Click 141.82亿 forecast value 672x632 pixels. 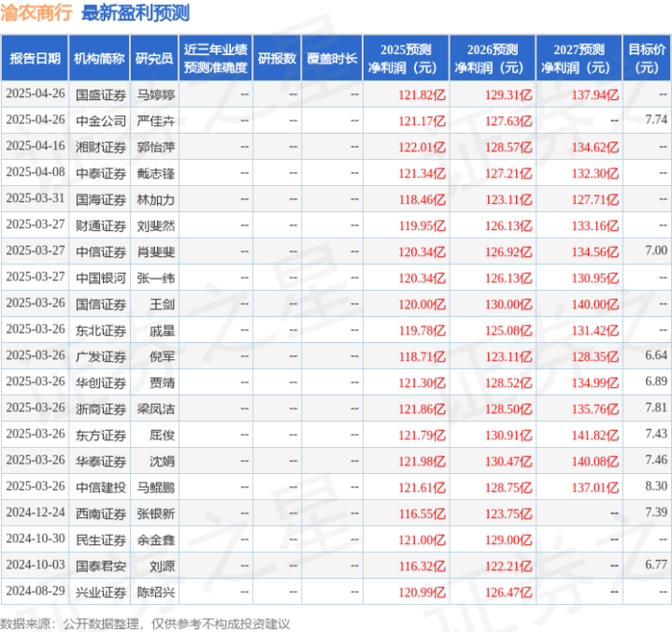coord(595,435)
